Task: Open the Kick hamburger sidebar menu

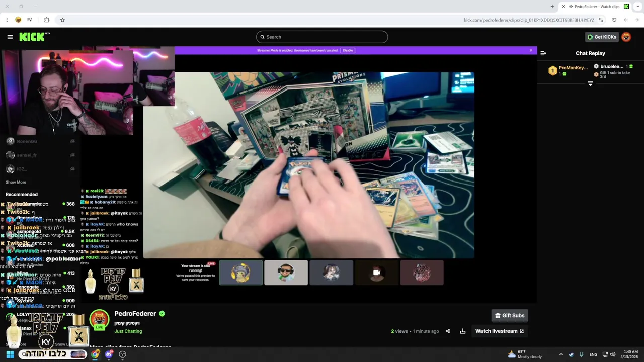Action: pyautogui.click(x=10, y=37)
